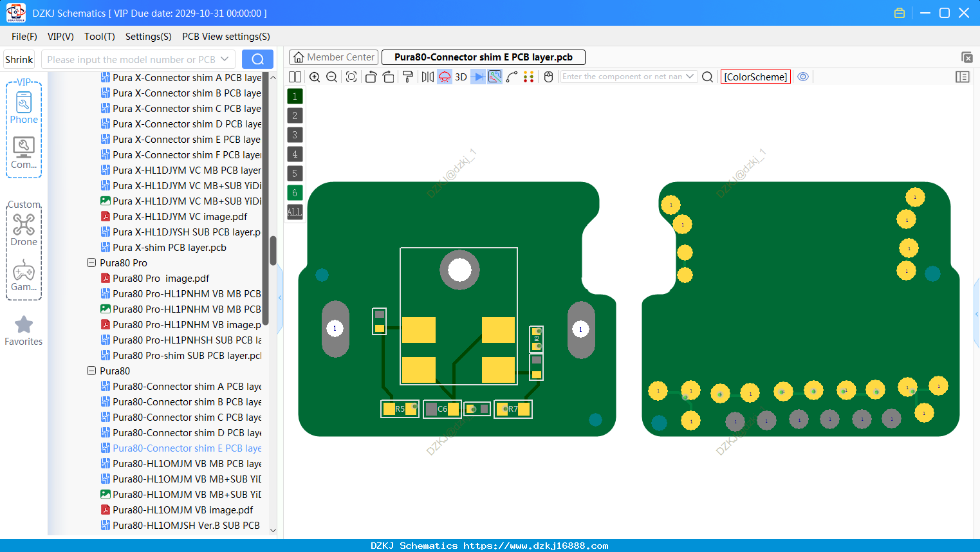
Task: Open PCB View settings(S) menu
Action: point(226,37)
